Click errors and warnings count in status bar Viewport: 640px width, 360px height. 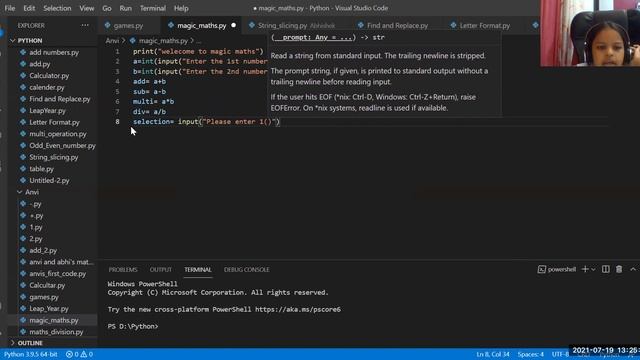(79, 354)
